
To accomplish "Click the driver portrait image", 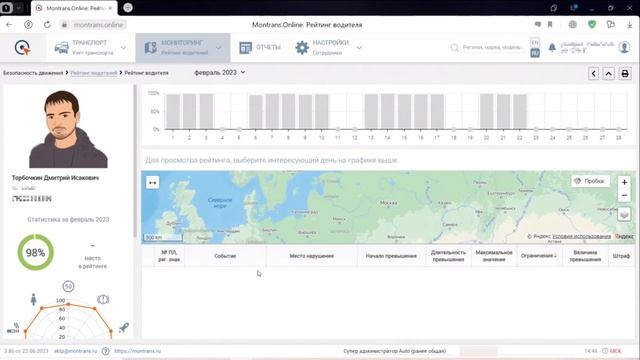I will 68,129.
